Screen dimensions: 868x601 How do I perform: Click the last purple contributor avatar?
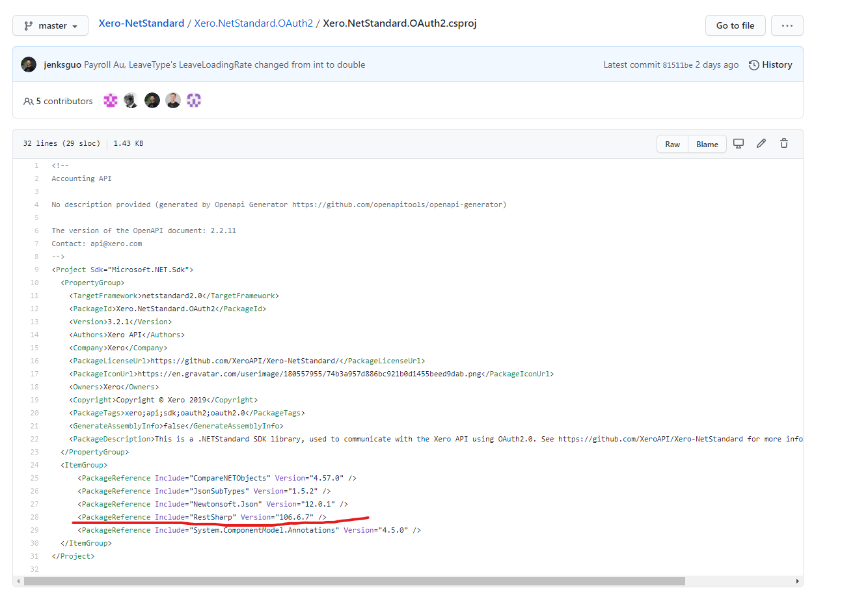[x=194, y=100]
